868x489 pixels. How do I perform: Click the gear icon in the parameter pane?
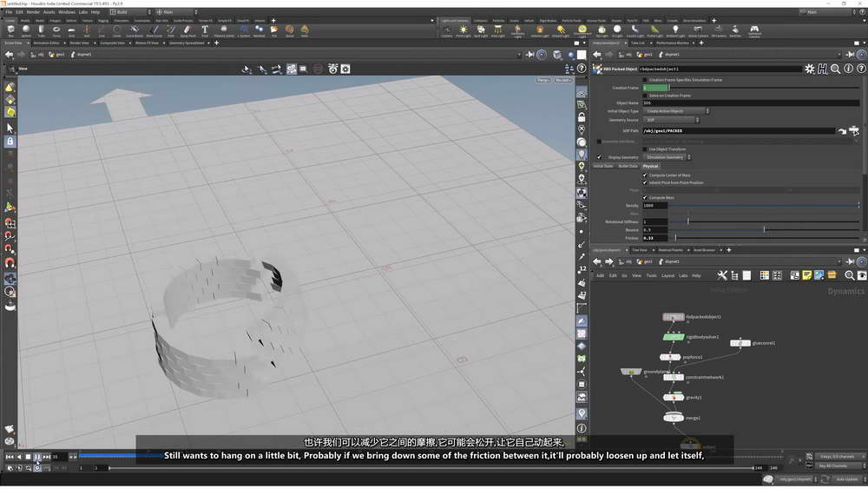click(810, 69)
